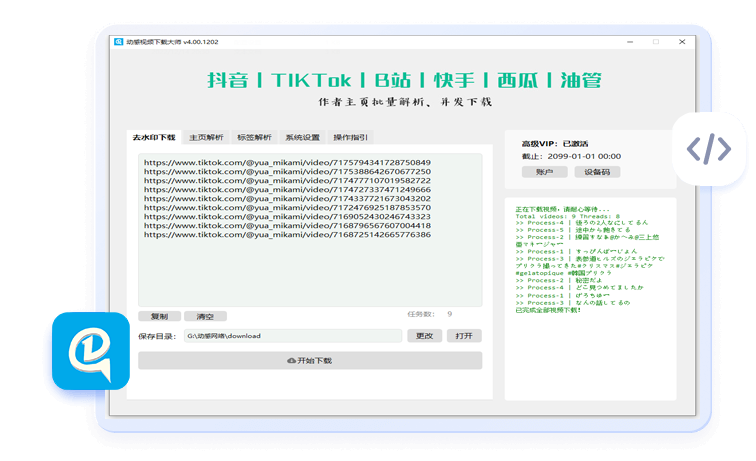Click the URL ending in 7172476925187853570
Screen dimensions: 756x461
(x=287, y=207)
